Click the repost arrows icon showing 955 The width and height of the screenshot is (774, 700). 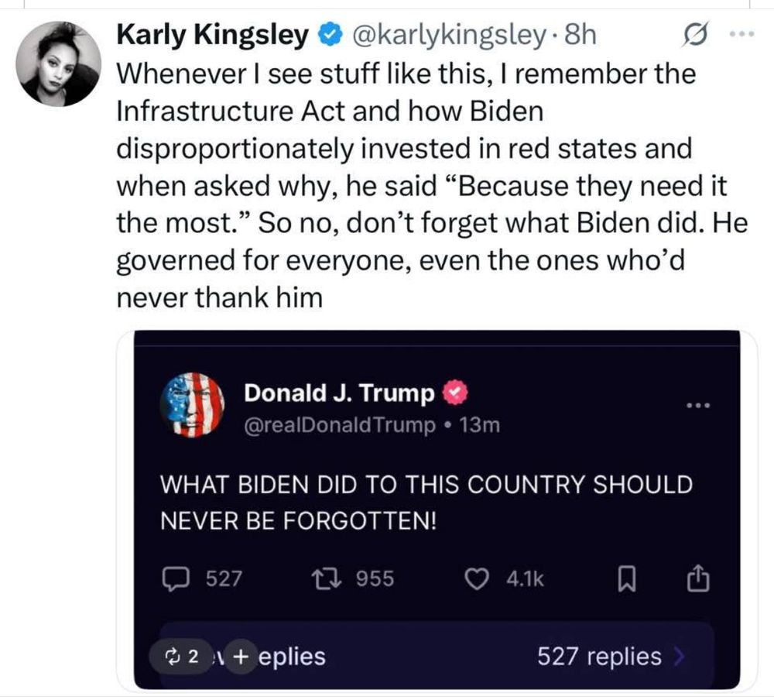point(327,578)
